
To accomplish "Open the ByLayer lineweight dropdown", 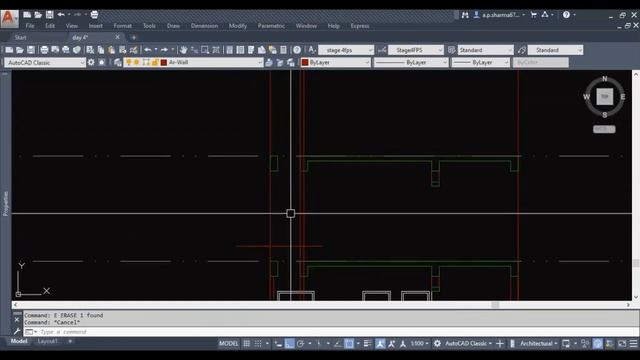I will coord(481,62).
